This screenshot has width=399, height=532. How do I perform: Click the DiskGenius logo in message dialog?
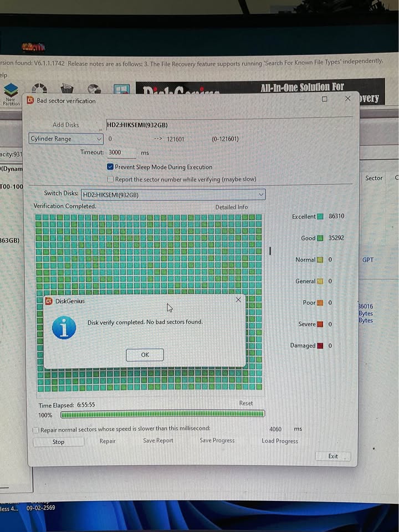pyautogui.click(x=49, y=301)
